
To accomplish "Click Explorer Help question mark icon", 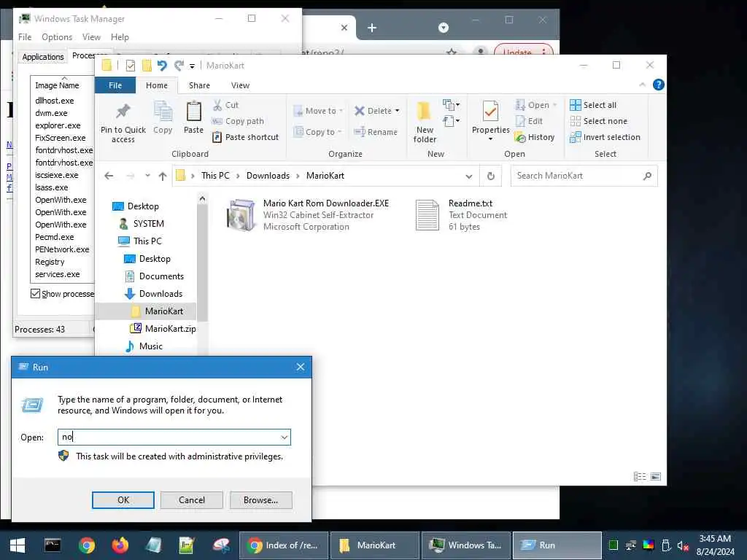I will tap(659, 85).
